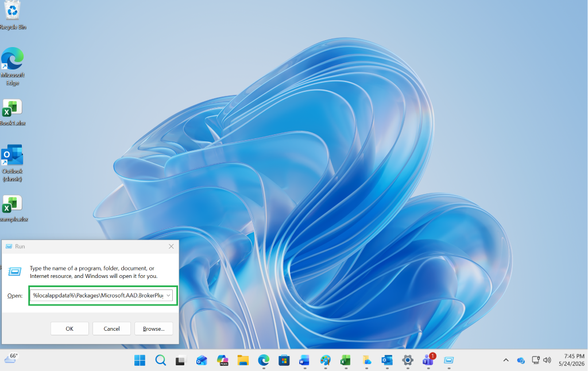The height and width of the screenshot is (371, 588).
Task: Select the Book1.xlsx desktop file
Action: 13,112
